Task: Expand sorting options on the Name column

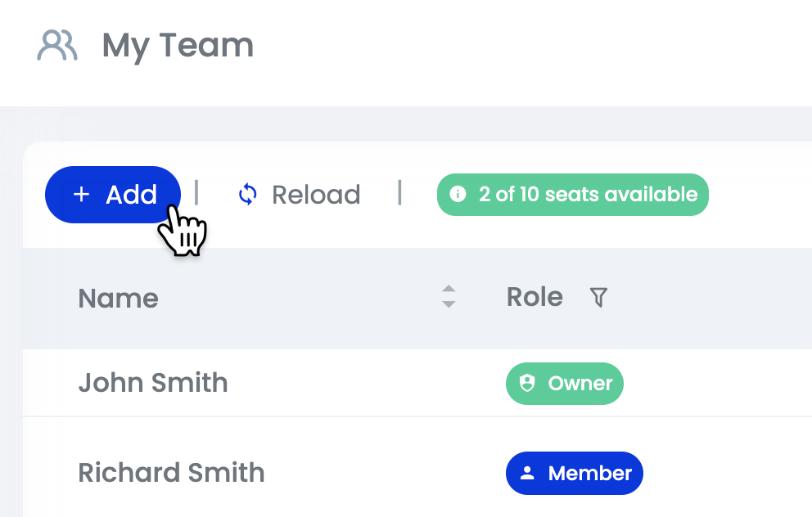Action: click(449, 298)
